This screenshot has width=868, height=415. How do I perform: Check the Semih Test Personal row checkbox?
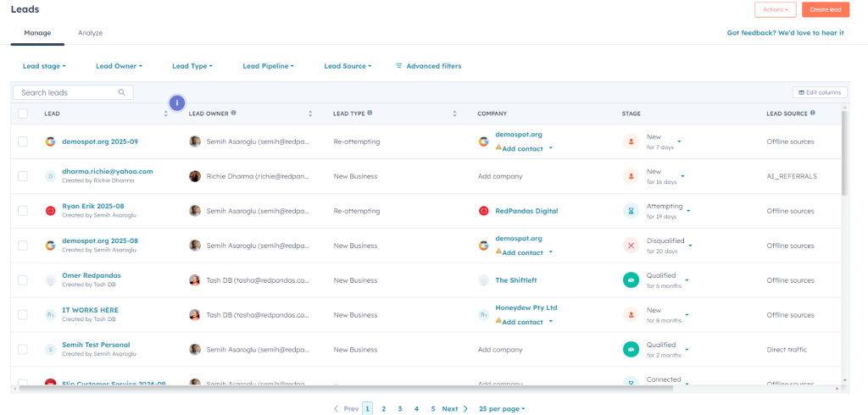(23, 350)
